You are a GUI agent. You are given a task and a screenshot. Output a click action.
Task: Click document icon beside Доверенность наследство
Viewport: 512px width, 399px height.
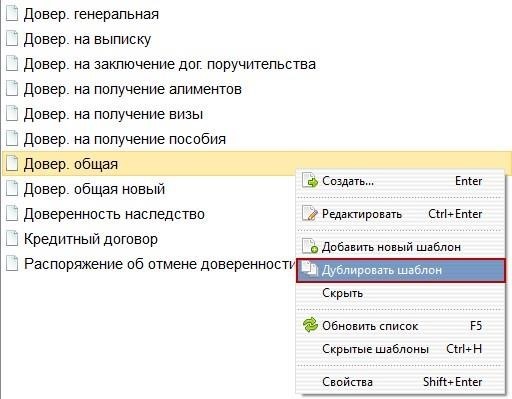[12, 214]
